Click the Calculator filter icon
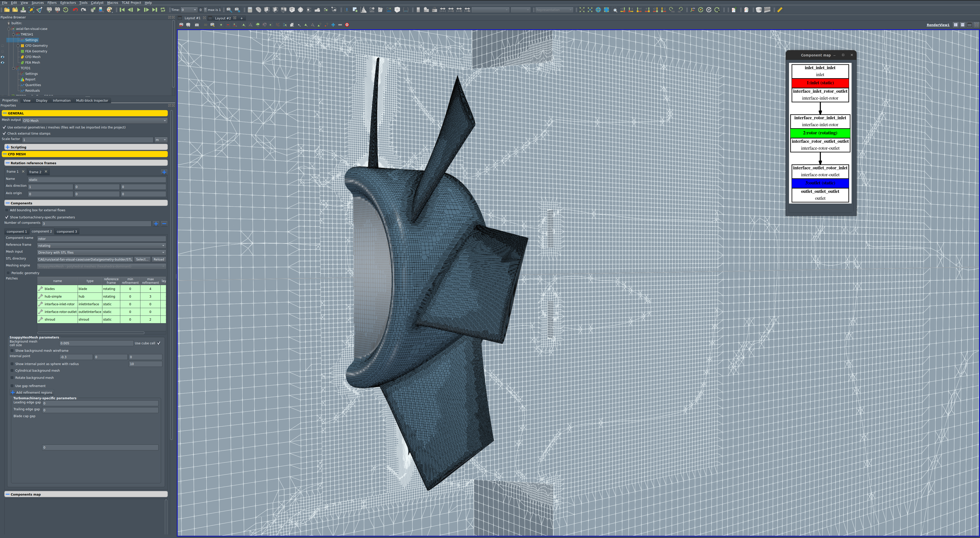The width and height of the screenshot is (980, 538). tap(250, 10)
